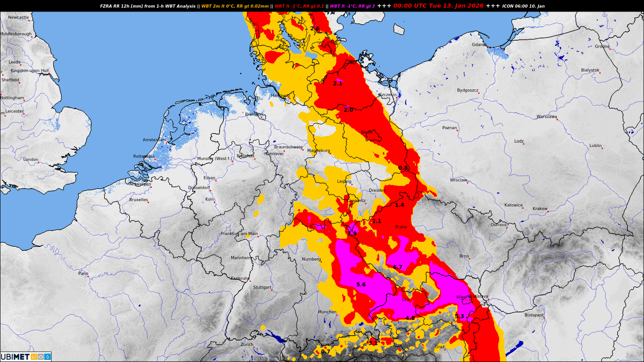
Task: Click the red city marker at Berlin
Action: (375, 134)
